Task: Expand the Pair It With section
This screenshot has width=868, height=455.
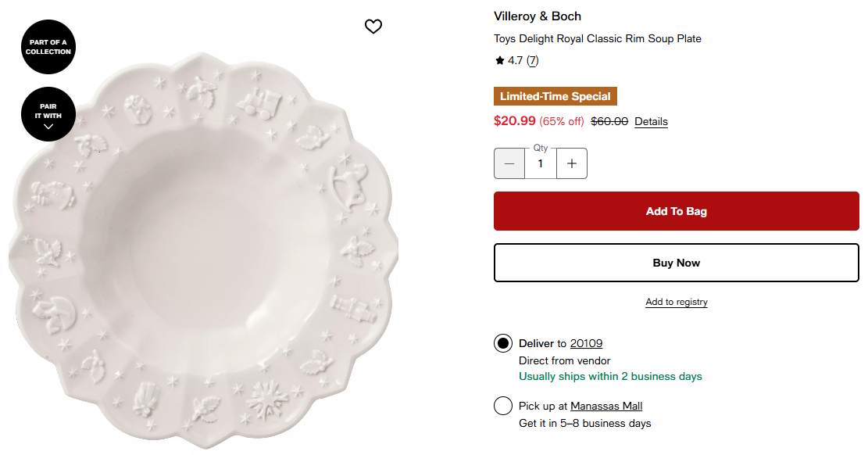Action: (48, 114)
